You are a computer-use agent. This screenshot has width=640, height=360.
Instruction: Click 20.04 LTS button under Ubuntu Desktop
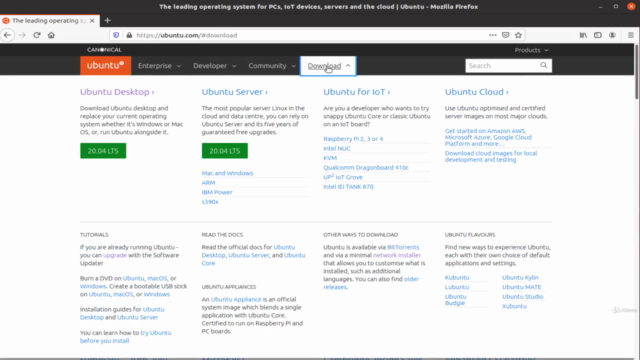[x=103, y=151]
